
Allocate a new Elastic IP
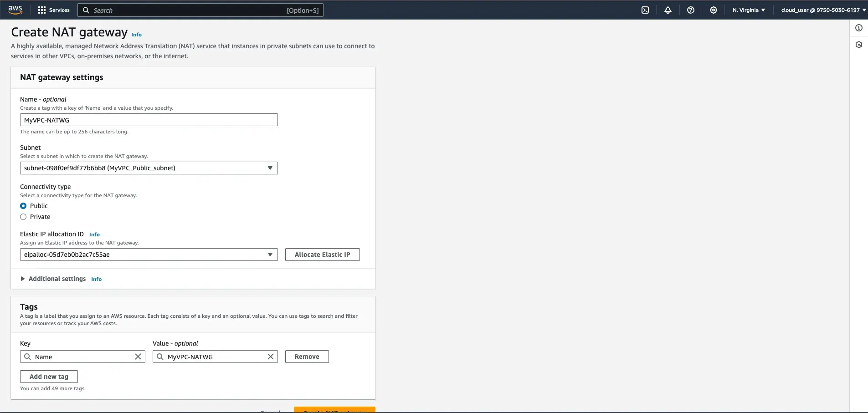click(x=322, y=254)
